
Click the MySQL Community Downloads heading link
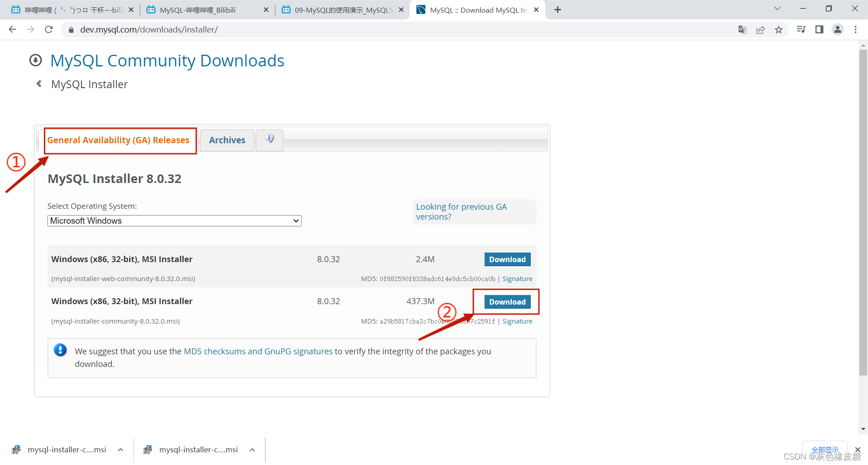[167, 61]
